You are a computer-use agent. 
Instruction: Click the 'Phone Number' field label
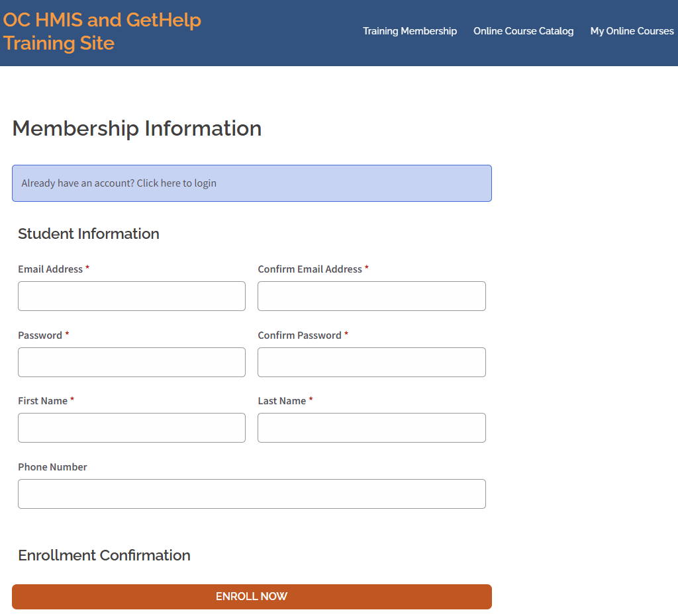coord(52,467)
